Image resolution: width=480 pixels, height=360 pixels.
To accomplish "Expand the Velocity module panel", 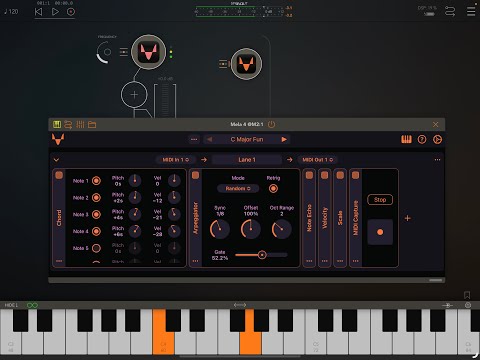I will click(325, 218).
